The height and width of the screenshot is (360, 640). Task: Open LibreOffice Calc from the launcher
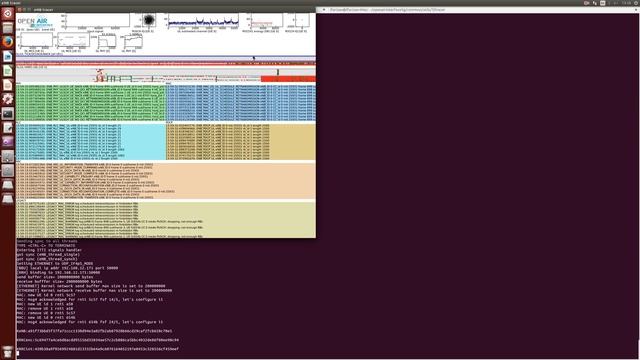7,71
